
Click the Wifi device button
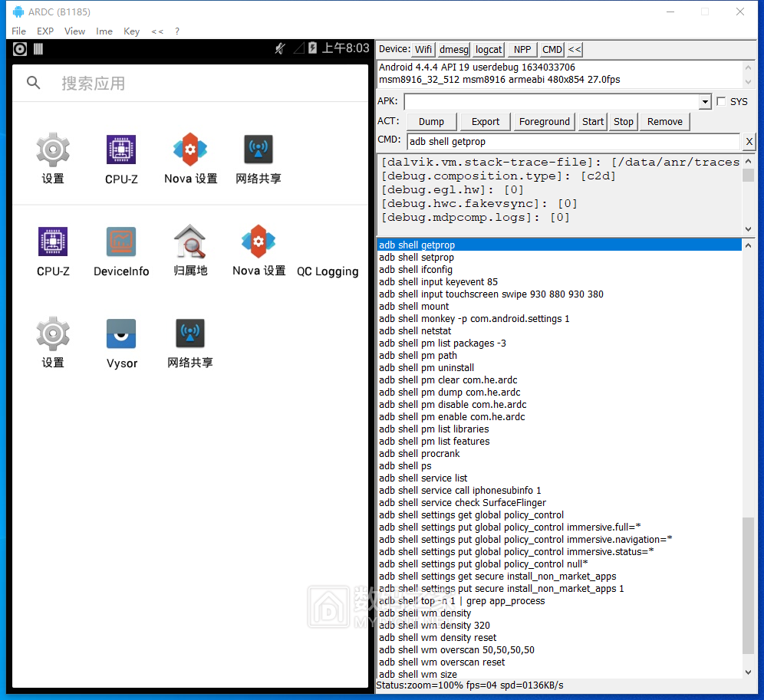click(423, 49)
